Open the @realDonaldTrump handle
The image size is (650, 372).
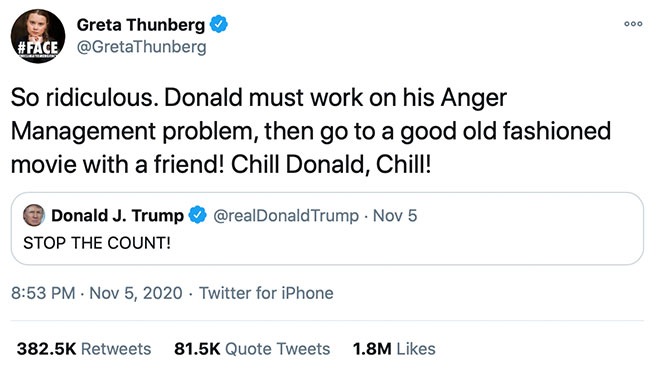(x=286, y=216)
